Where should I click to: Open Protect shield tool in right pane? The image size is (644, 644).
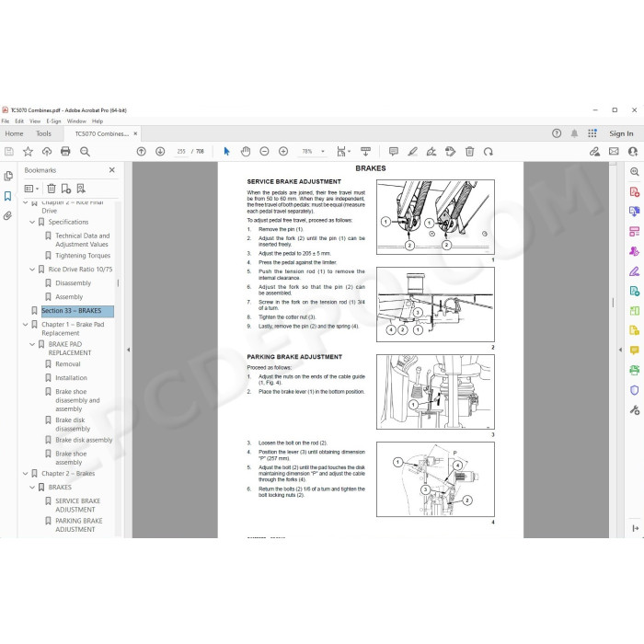click(x=634, y=390)
